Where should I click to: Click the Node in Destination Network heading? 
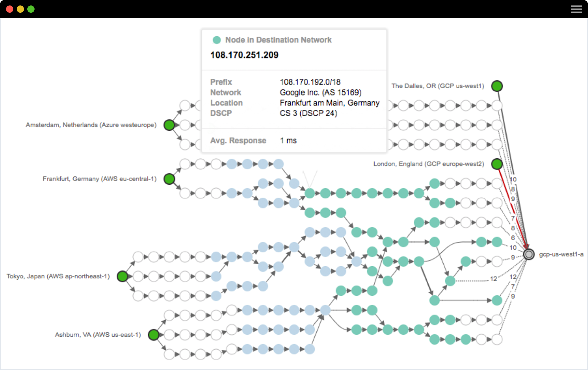tap(278, 40)
